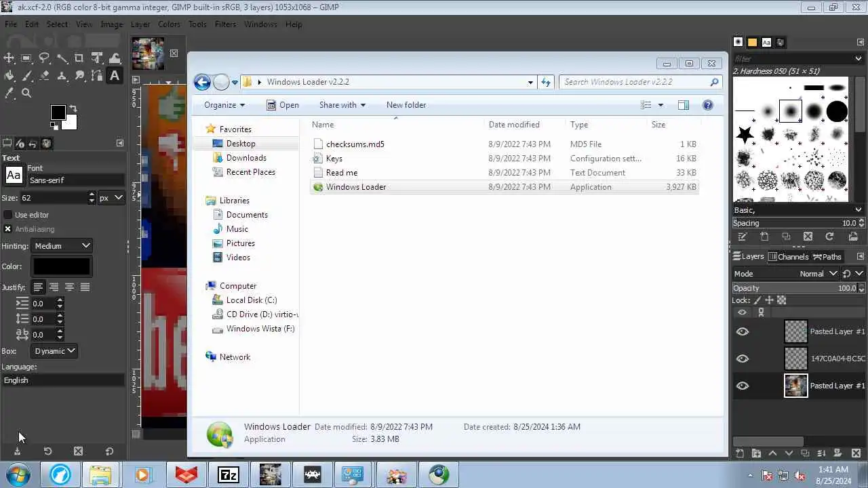Open the Layer menu
868x488 pixels.
tap(140, 24)
